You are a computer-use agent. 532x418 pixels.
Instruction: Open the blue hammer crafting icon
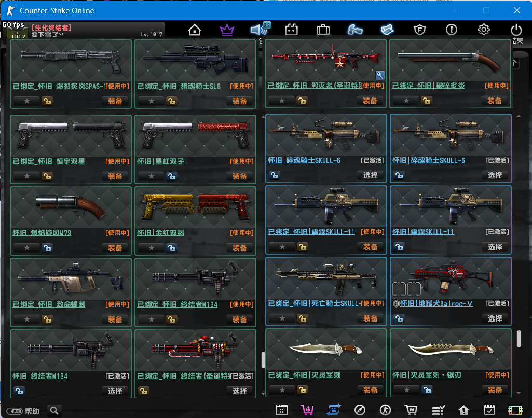[x=355, y=30]
